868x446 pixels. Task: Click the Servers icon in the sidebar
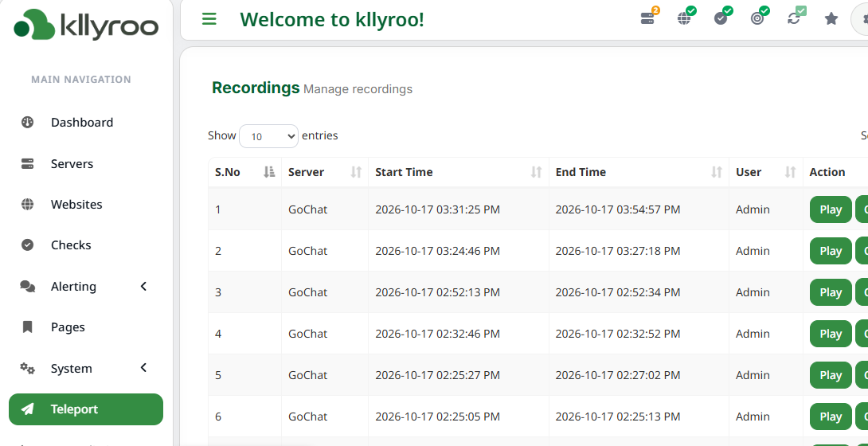(x=27, y=164)
